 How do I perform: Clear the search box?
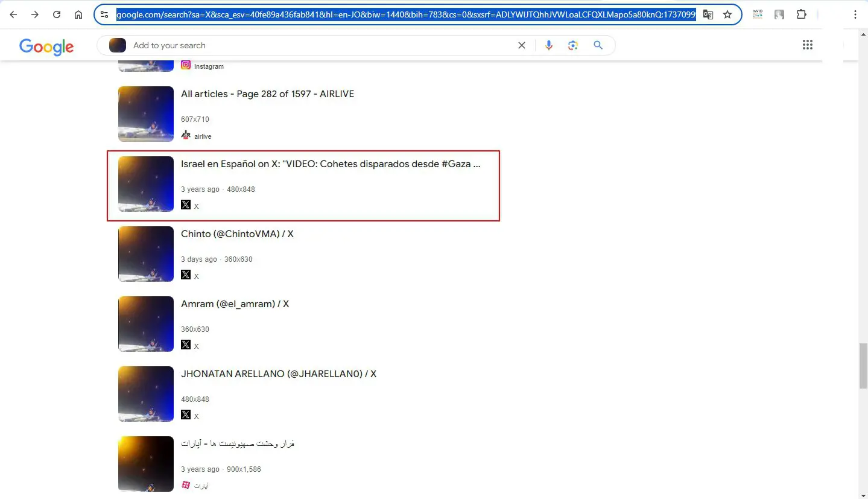point(522,45)
